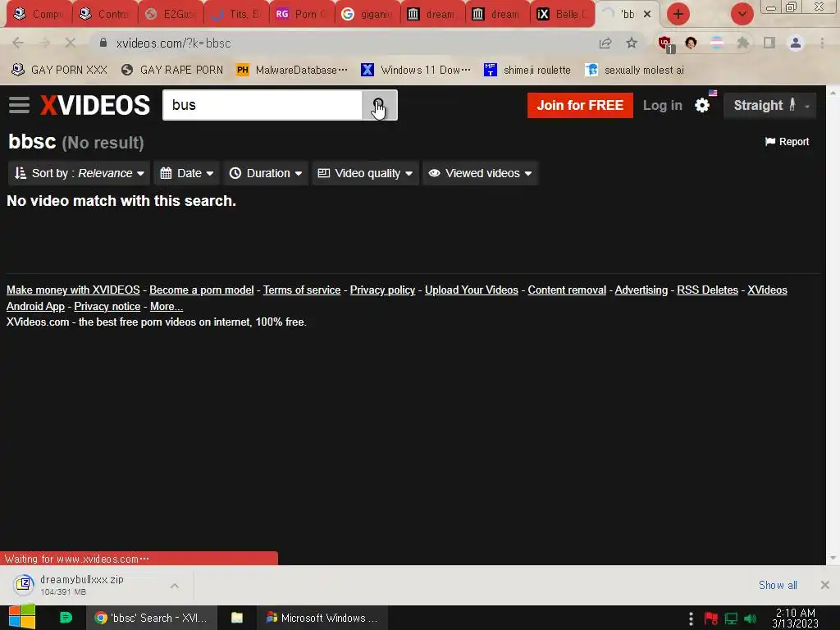
Task: Switch to the giganio Google tab
Action: tap(367, 14)
